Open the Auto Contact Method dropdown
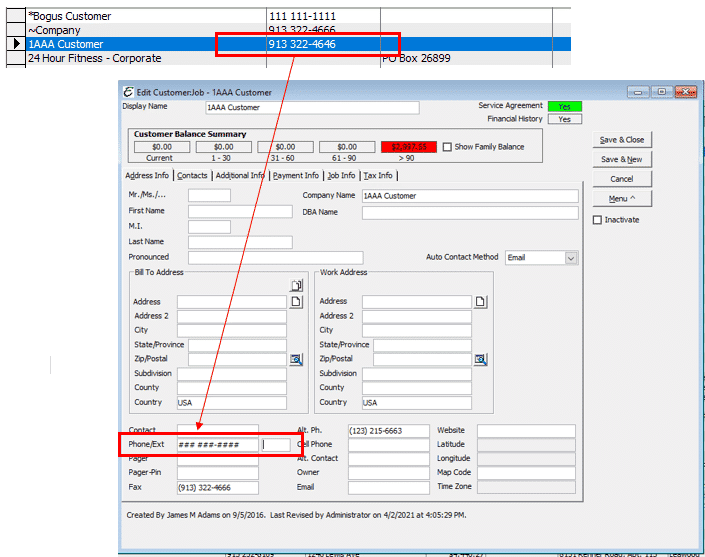The image size is (705, 557). point(571,258)
